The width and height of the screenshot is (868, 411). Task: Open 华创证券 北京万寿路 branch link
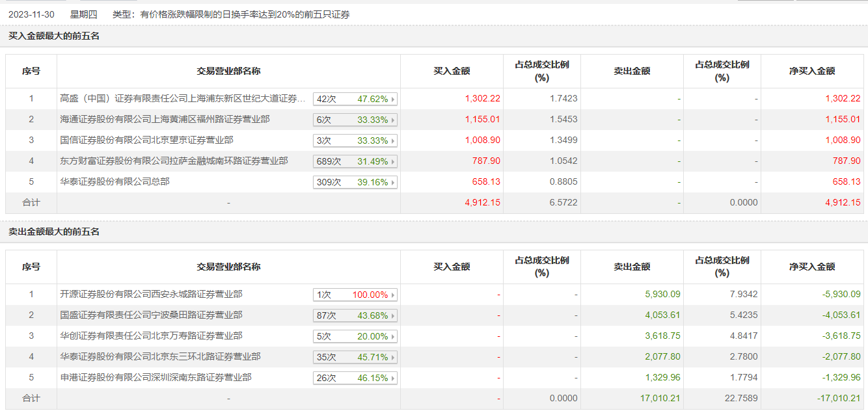coord(151,336)
